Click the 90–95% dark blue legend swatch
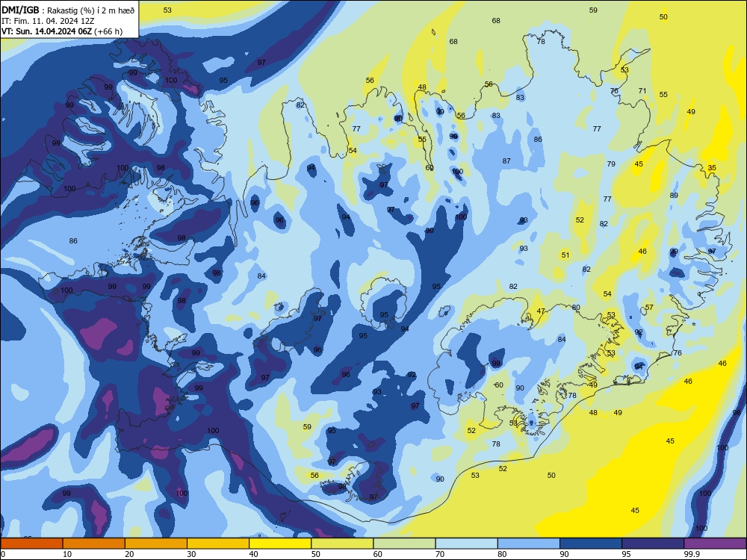 coord(591,544)
